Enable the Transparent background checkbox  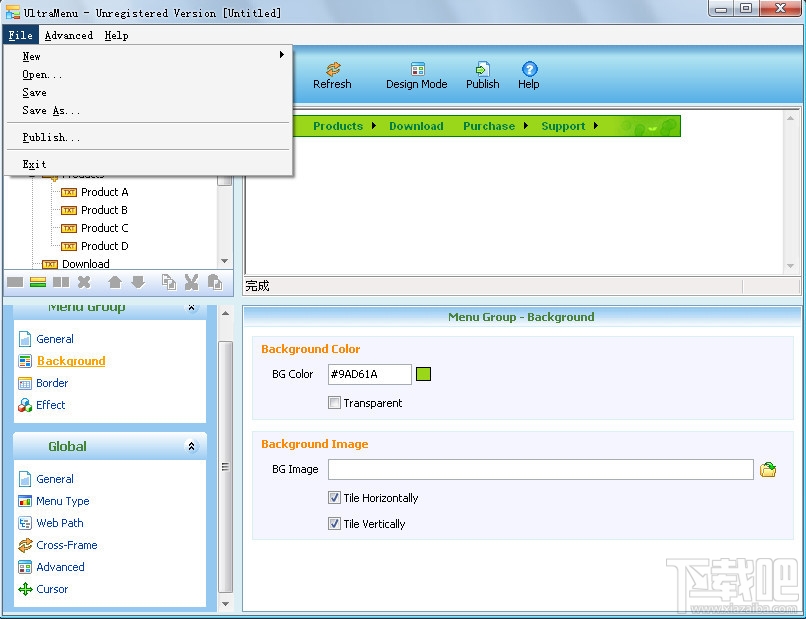(x=335, y=403)
